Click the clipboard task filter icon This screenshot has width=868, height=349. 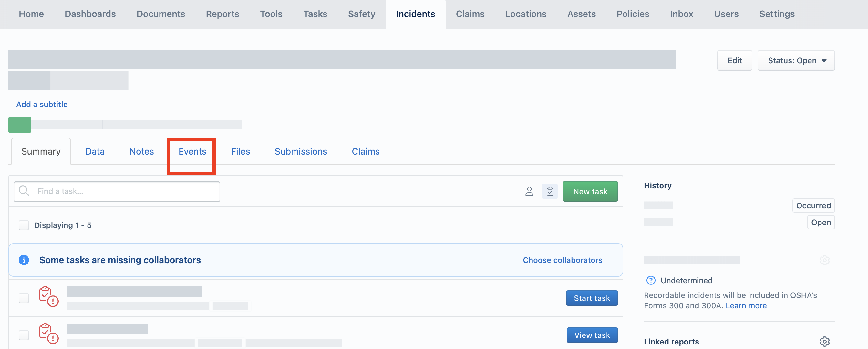(x=550, y=191)
